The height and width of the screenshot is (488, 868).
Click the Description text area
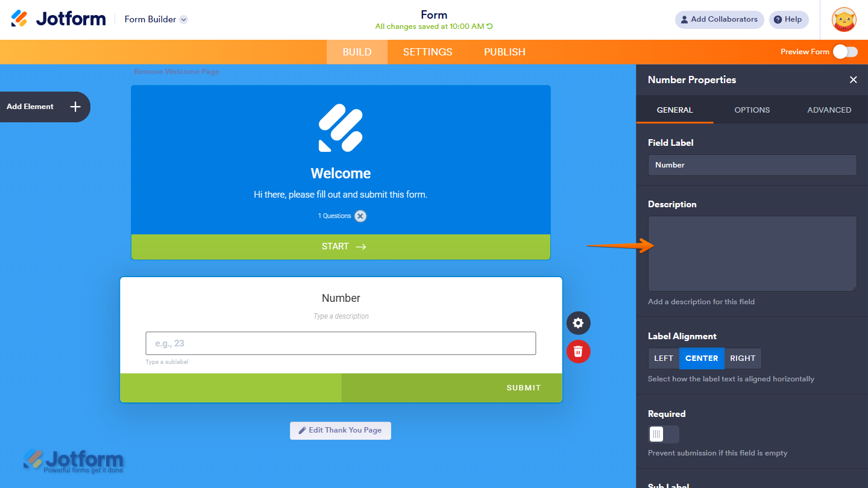pyautogui.click(x=752, y=254)
